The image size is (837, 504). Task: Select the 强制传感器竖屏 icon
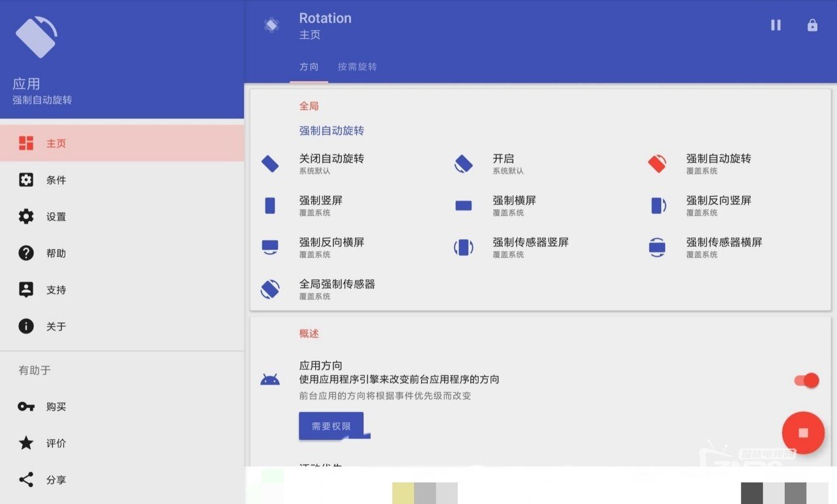tap(464, 247)
